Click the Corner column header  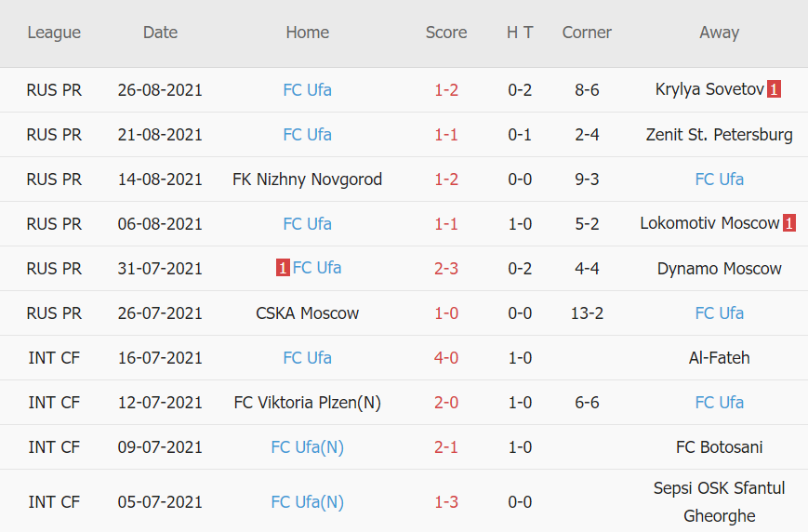[587, 33]
